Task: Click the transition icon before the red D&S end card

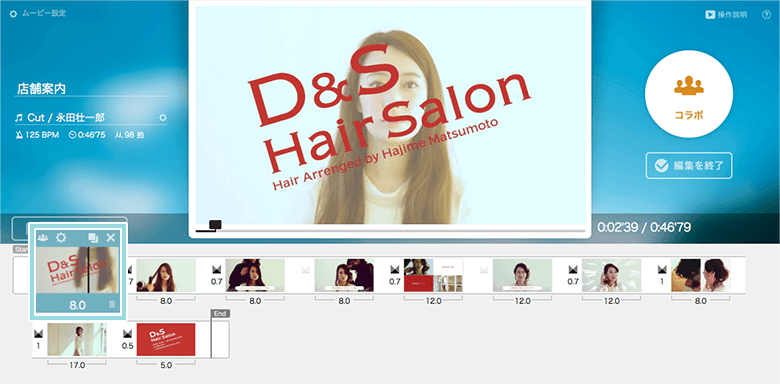Action: pyautogui.click(x=127, y=332)
